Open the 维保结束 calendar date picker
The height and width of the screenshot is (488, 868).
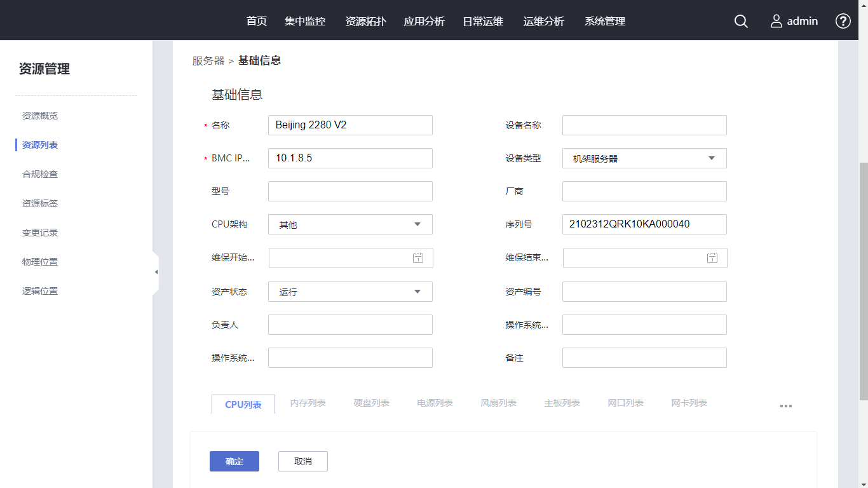click(712, 258)
